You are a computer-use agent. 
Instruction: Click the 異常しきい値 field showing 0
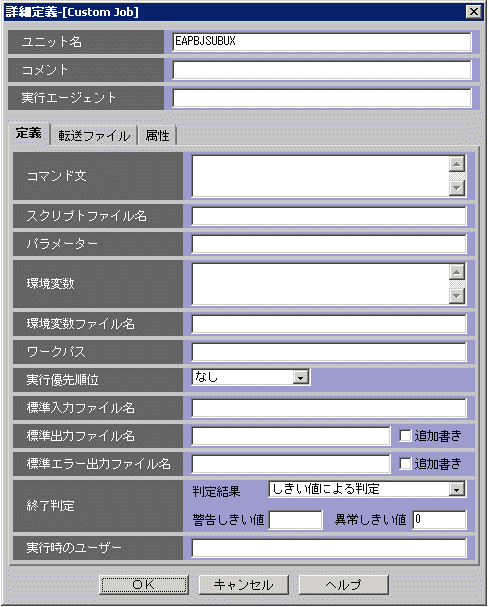coord(439,520)
